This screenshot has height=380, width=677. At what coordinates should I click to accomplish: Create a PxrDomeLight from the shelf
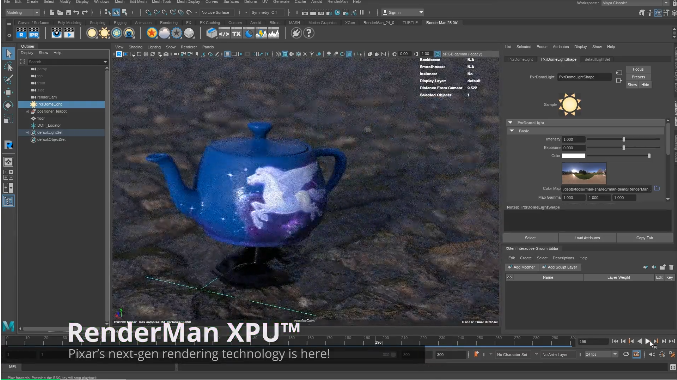(x=117, y=33)
